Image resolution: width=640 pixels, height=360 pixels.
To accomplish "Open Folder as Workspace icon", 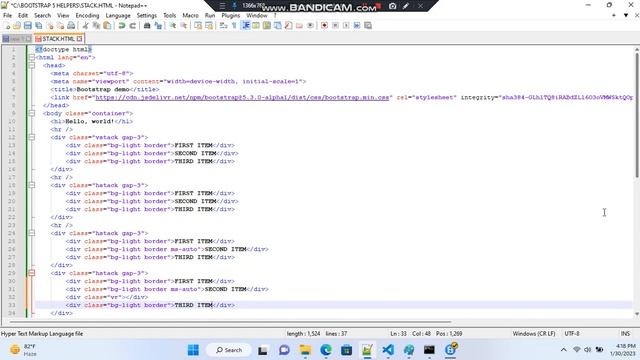I will (x=299, y=25).
